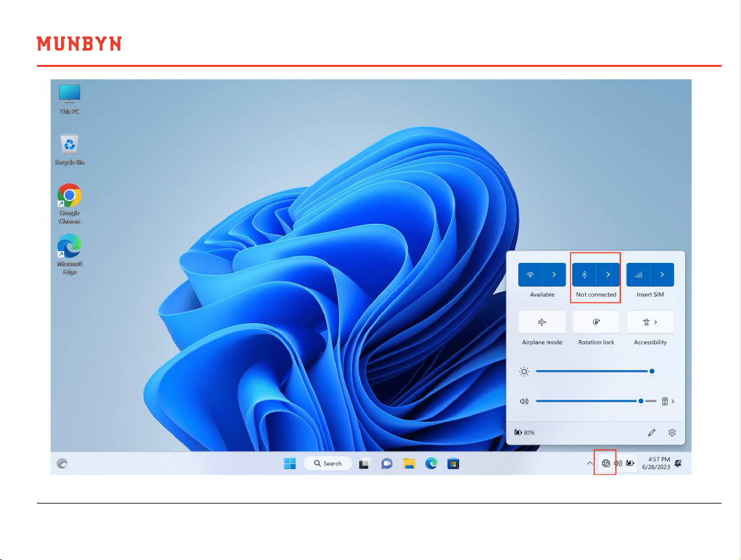The height and width of the screenshot is (560, 741).
Task: Adjust the brightness slider
Action: coord(595,372)
